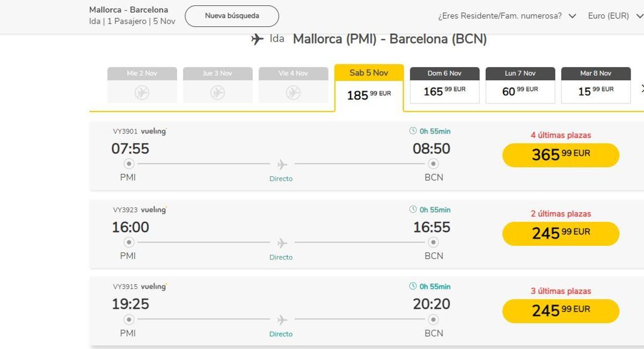The height and width of the screenshot is (349, 644).
Task: Open the Mar 8 Nov date tab
Action: [x=596, y=86]
